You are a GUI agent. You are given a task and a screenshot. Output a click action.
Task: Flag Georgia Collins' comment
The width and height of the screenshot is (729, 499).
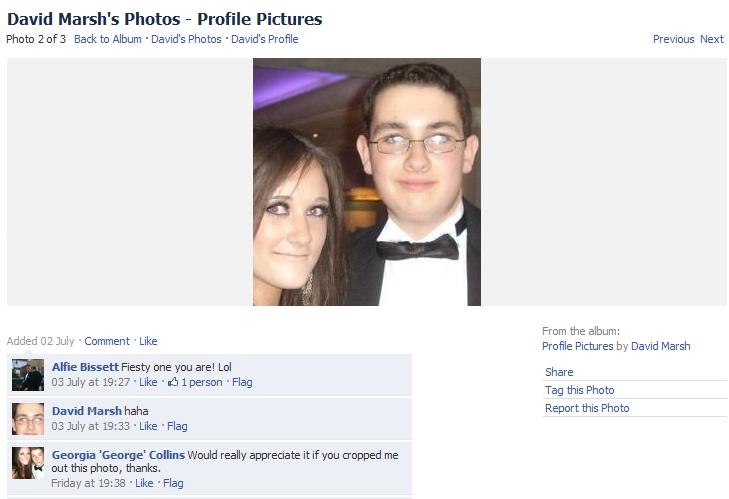173,483
